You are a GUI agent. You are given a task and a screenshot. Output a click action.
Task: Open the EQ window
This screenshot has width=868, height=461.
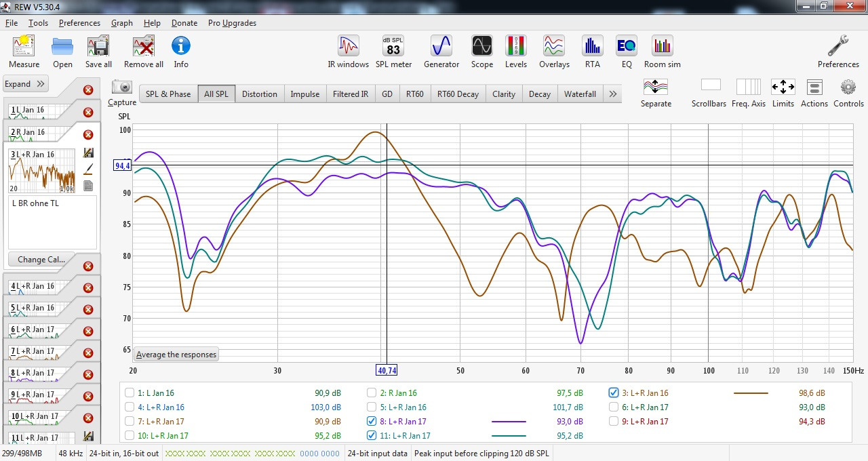(x=626, y=52)
